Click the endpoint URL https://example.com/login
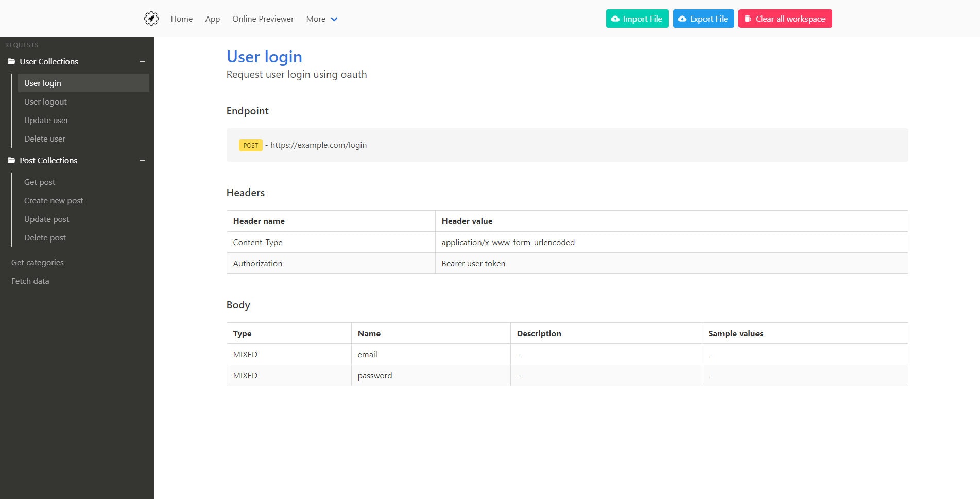Image resolution: width=980 pixels, height=499 pixels. (318, 145)
